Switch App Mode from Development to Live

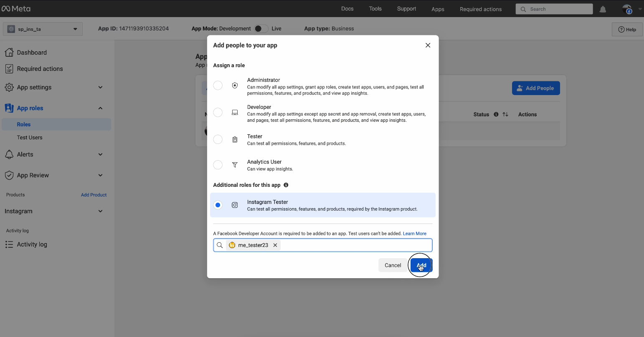[x=261, y=28]
